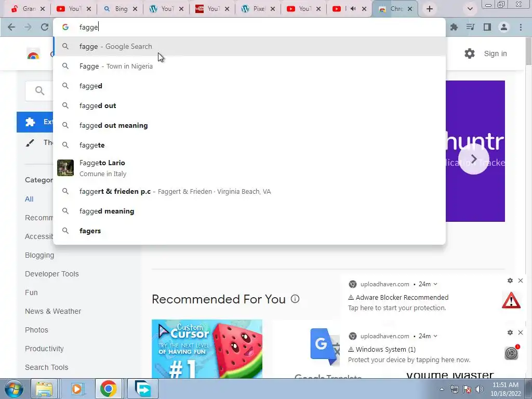532x399 pixels.
Task: Open Windows Explorer from the taskbar
Action: pyautogui.click(x=44, y=389)
